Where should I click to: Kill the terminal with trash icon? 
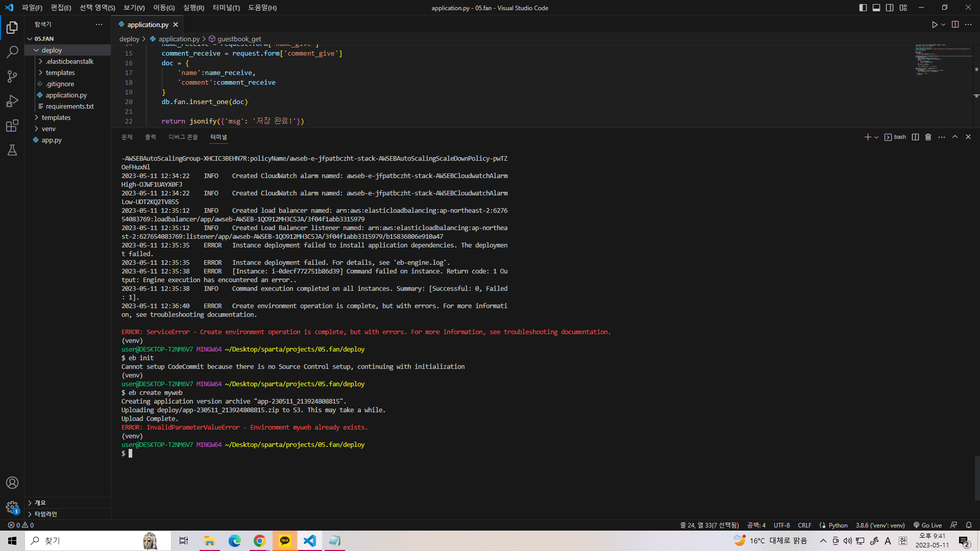pyautogui.click(x=928, y=137)
